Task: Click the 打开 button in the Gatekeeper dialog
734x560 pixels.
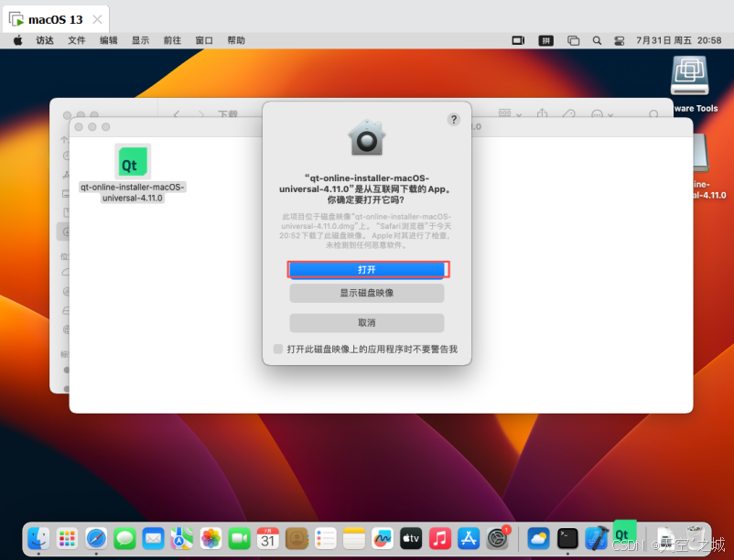Action: point(366,269)
